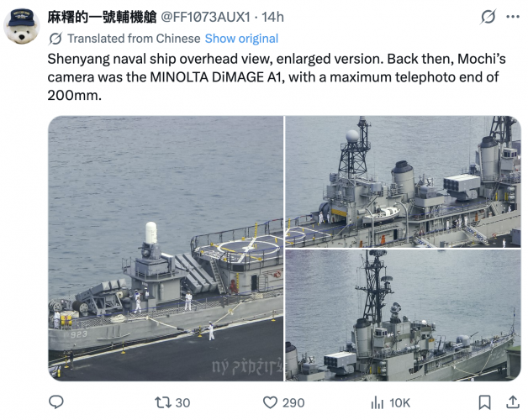The image size is (528, 420).
Task: Open the reply comment icon
Action: (55, 402)
